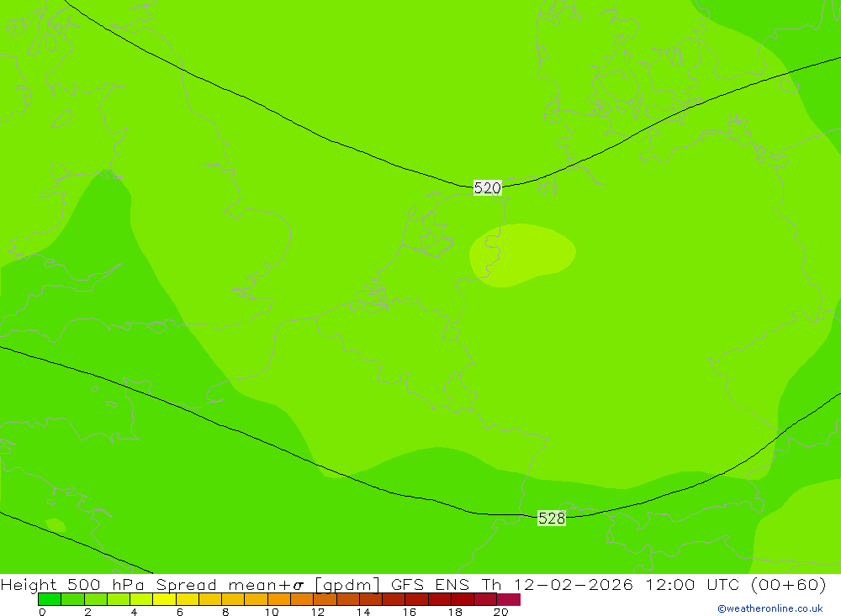Click the legend value '18'
Screen dimensions: 841x616
pos(455,612)
